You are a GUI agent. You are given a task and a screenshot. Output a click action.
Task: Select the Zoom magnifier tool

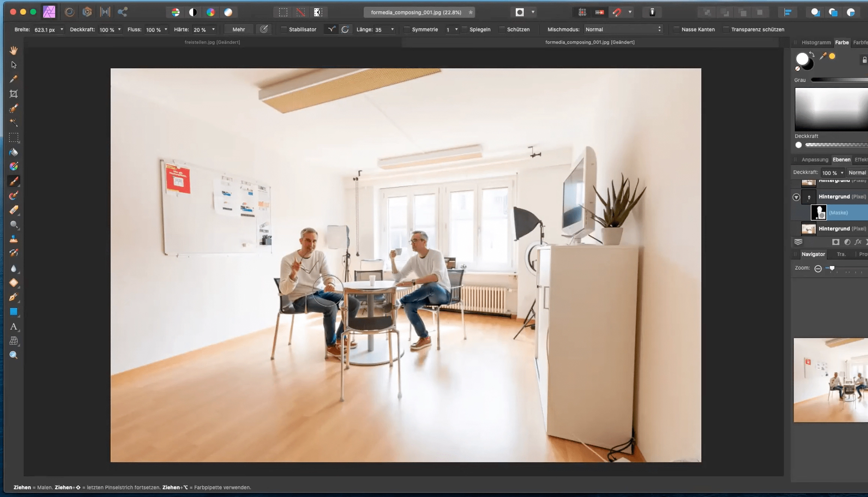(x=14, y=355)
